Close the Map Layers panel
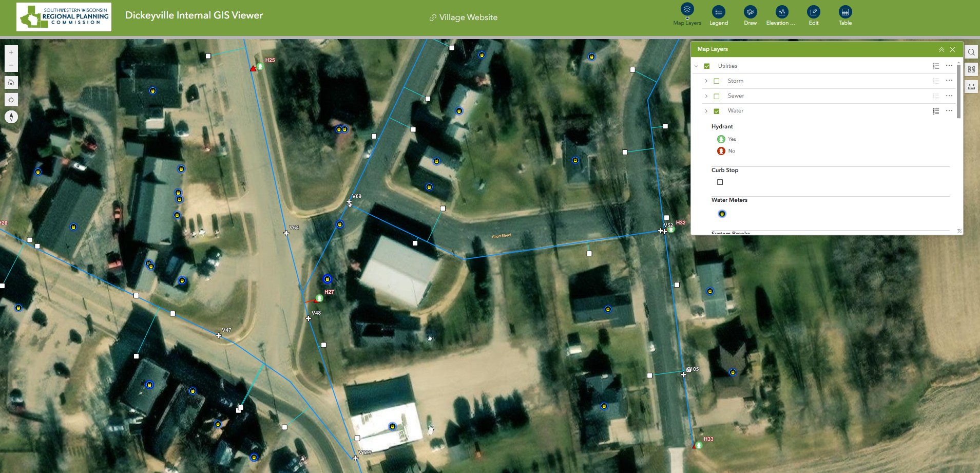This screenshot has width=980, height=473. click(953, 49)
